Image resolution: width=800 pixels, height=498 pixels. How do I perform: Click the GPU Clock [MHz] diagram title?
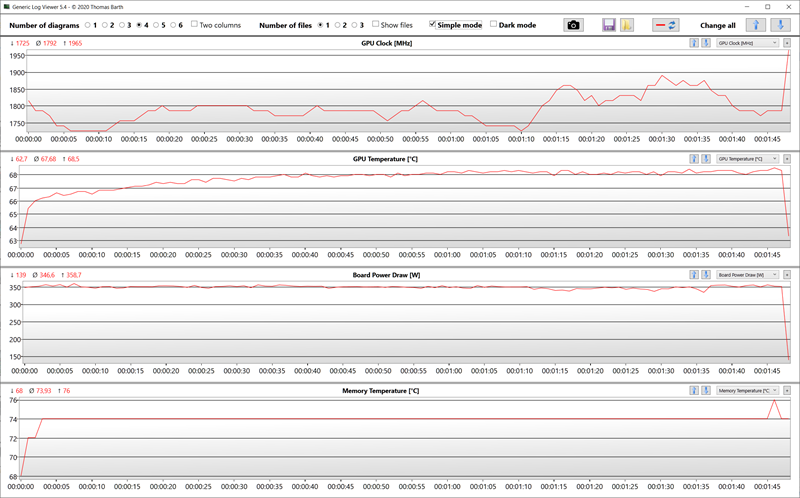pyautogui.click(x=386, y=43)
